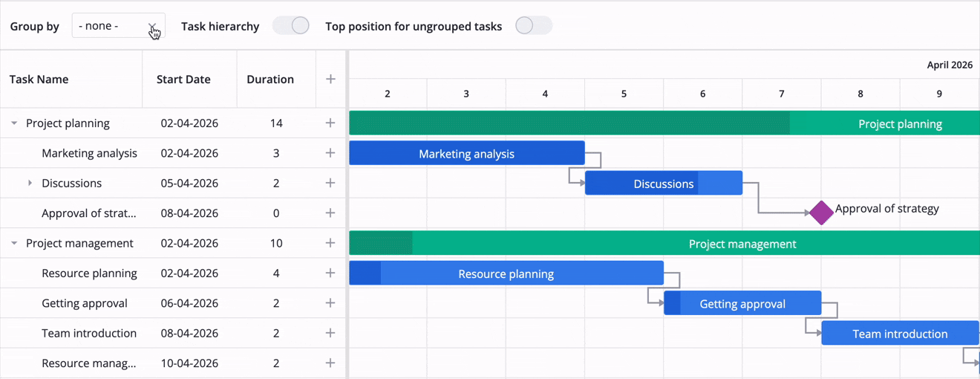Add subtask to Resource planning row

[x=331, y=273]
